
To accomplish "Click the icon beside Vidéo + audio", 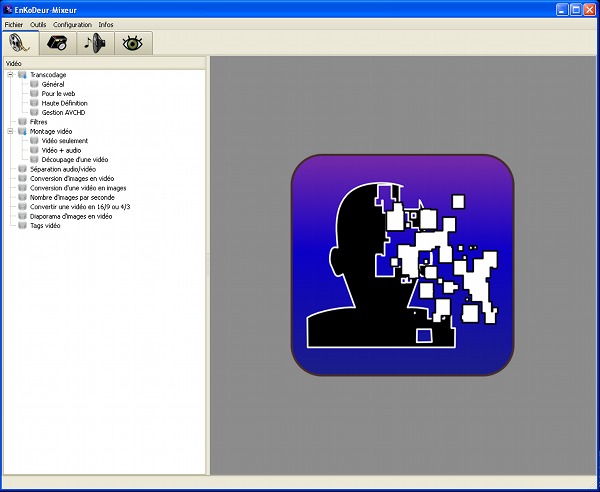I will click(x=34, y=150).
